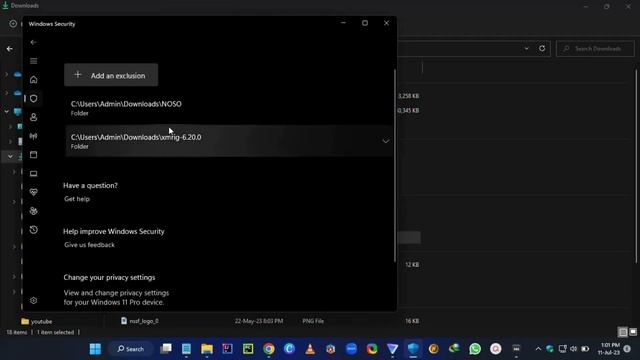Open the volume control in tray
Viewport: 640px width, 360px height.
pos(573,349)
